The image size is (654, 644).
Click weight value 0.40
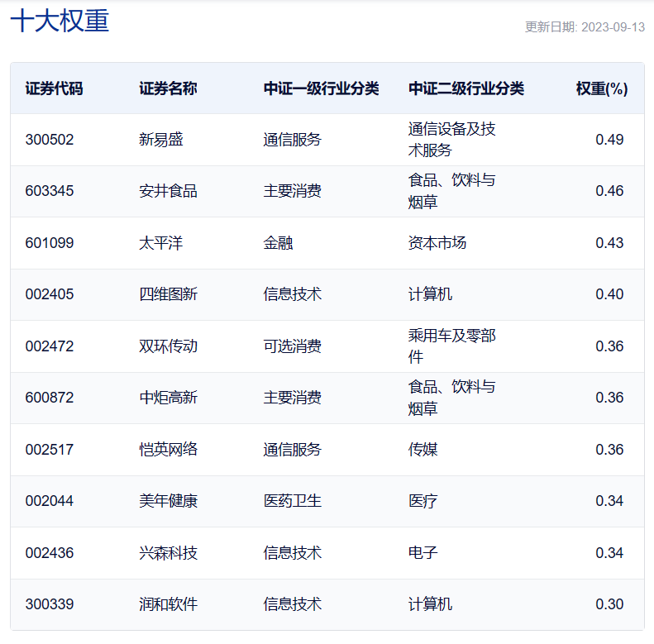point(609,294)
